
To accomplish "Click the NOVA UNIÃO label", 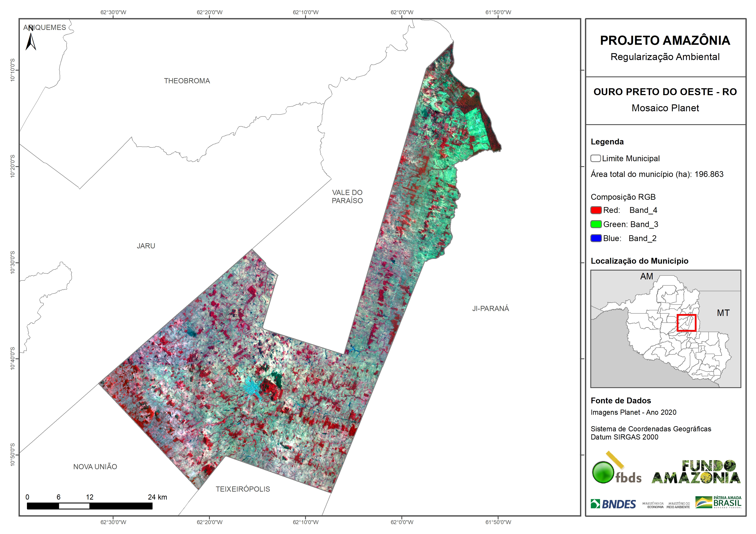I will pos(95,467).
